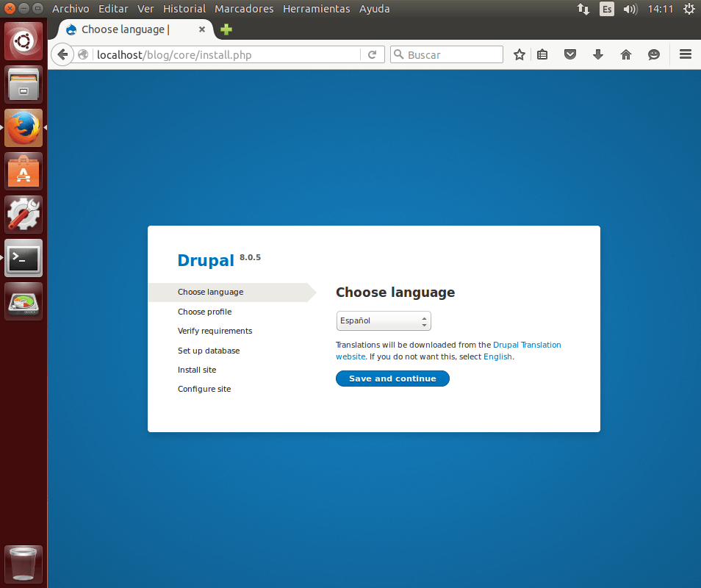701x588 pixels.
Task: Go to the Firefox home page icon
Action: coord(626,54)
